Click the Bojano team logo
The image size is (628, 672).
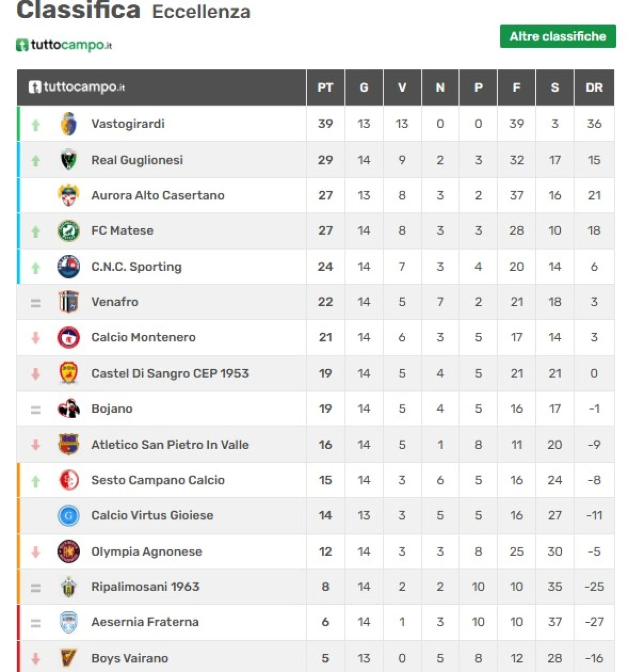tap(69, 408)
